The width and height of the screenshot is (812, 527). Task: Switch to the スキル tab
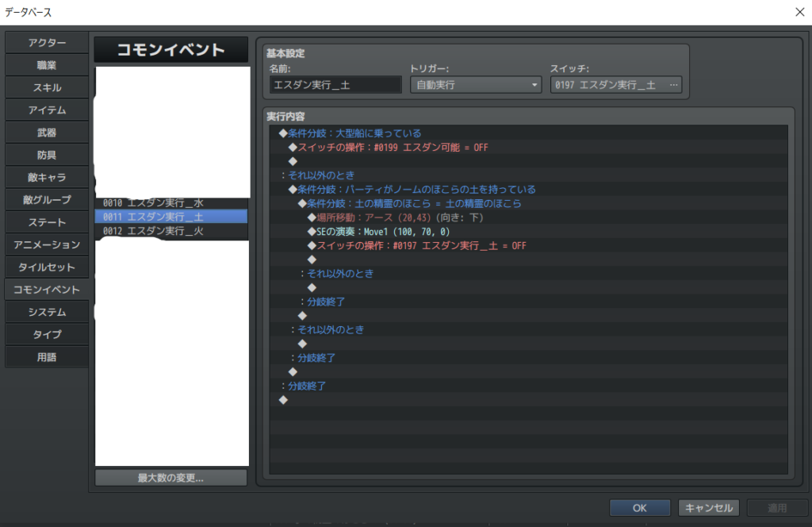(x=47, y=87)
